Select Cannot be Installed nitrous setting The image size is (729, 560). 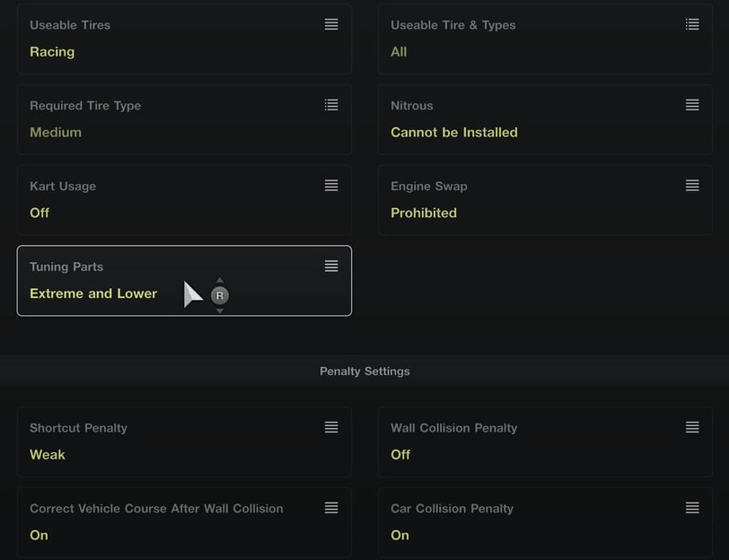453,133
